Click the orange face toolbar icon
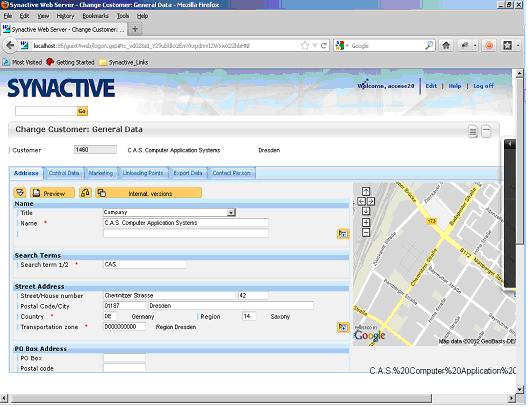The image size is (528, 407). (x=489, y=45)
